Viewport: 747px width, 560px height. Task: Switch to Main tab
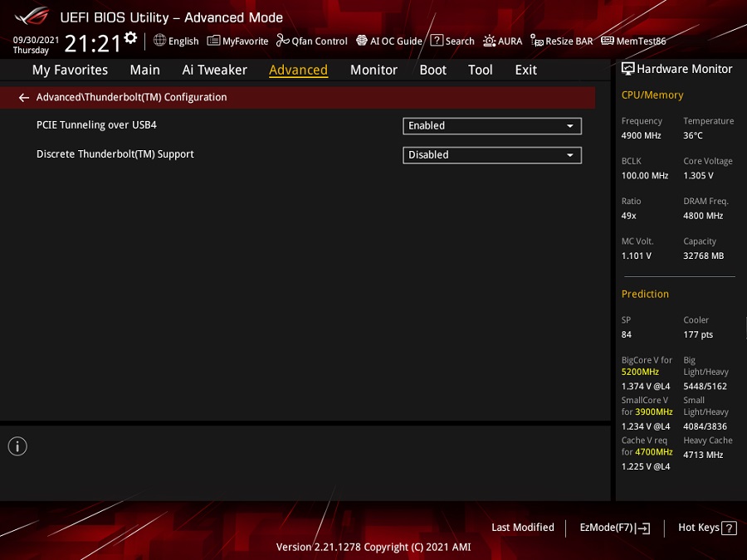[x=144, y=70]
